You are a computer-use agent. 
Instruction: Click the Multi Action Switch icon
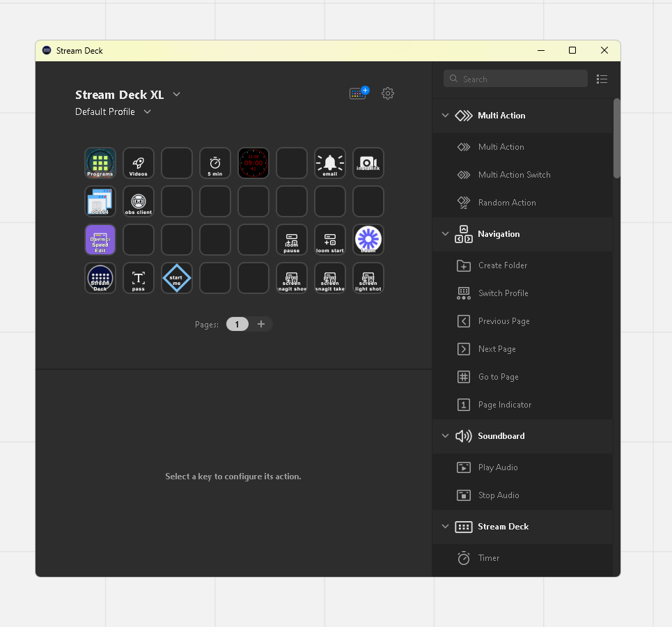464,175
